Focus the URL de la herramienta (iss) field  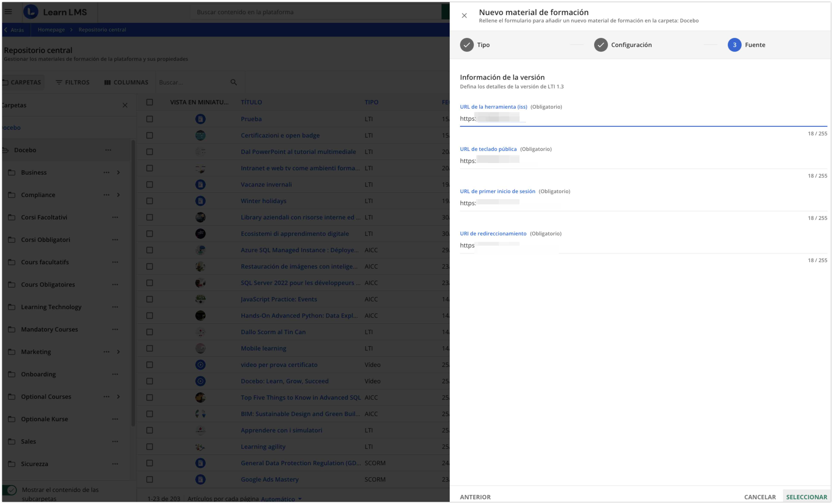[643, 119]
